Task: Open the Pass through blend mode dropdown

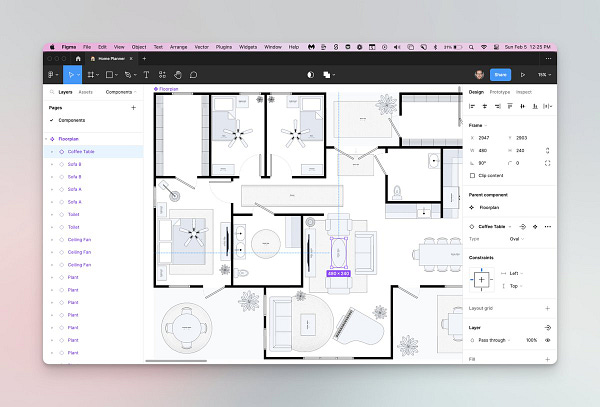Action: click(494, 340)
